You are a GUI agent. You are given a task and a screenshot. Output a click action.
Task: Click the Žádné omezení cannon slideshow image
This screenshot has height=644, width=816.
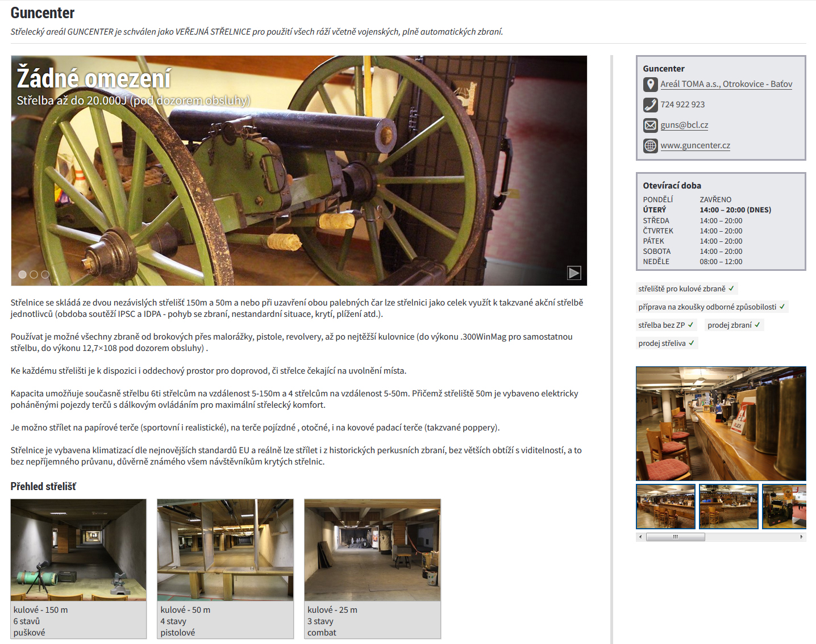coord(299,170)
